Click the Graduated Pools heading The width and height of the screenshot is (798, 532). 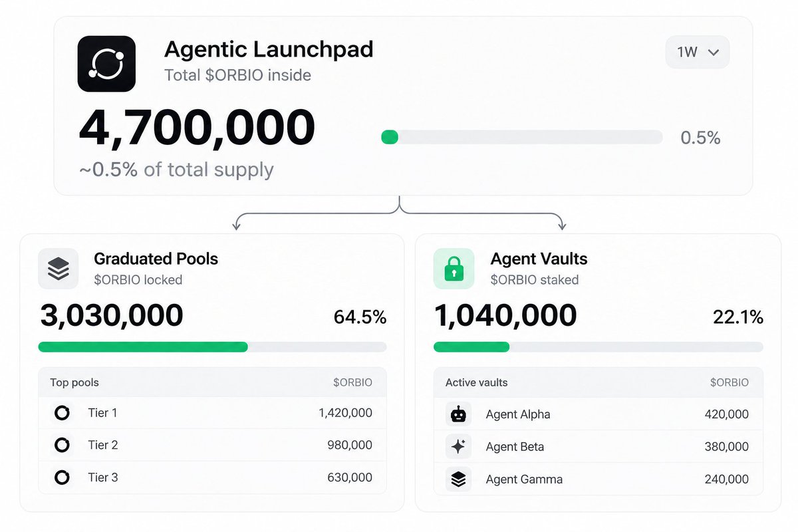(156, 259)
